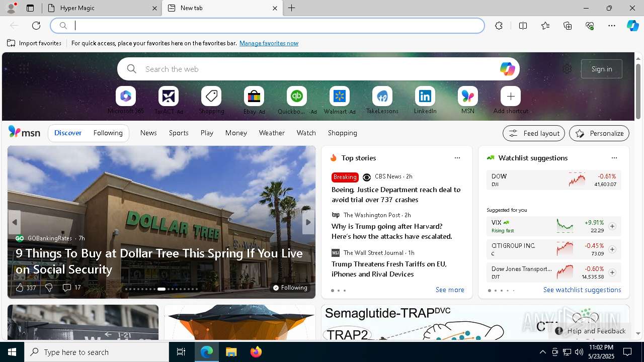Open browser Extensions icon
This screenshot has height=362, width=644.
(x=499, y=26)
